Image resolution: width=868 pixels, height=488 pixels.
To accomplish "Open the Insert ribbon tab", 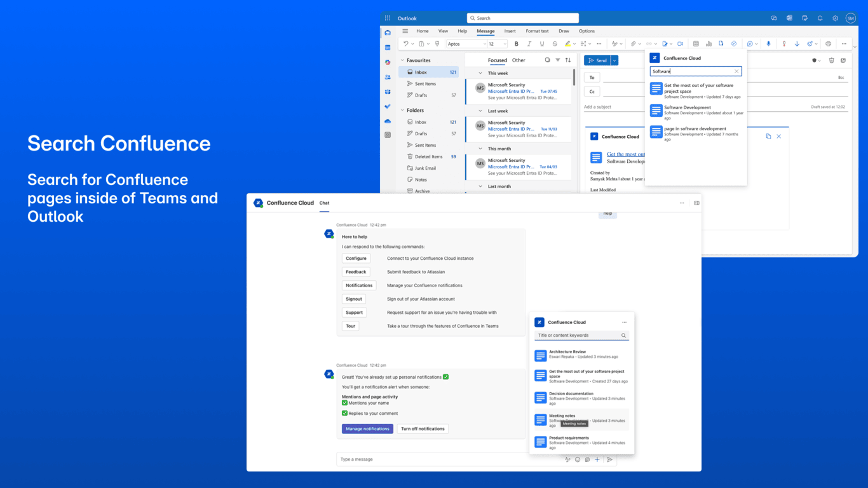I will (x=510, y=31).
